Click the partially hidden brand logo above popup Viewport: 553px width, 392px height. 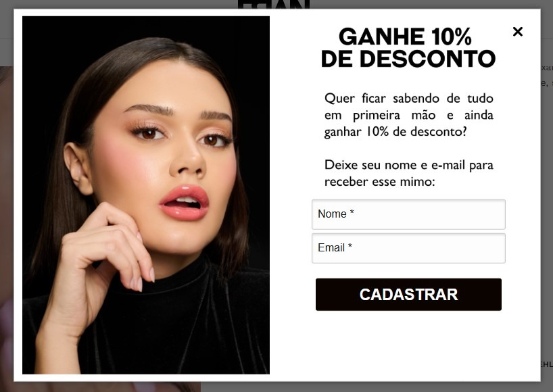(x=274, y=4)
